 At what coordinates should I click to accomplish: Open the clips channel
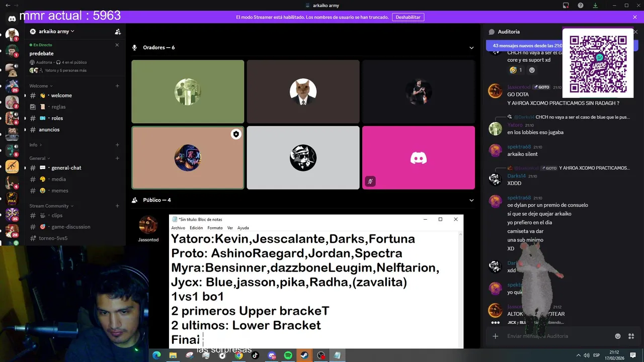(x=74, y=215)
